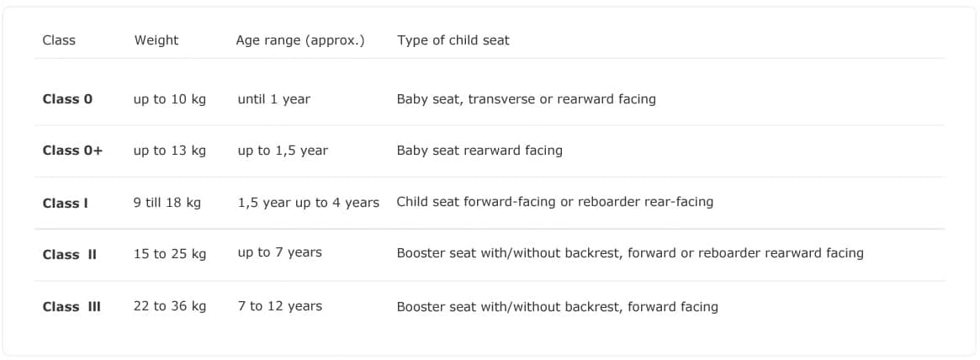
Task: Select the Class 0 row label
Action: tap(67, 99)
